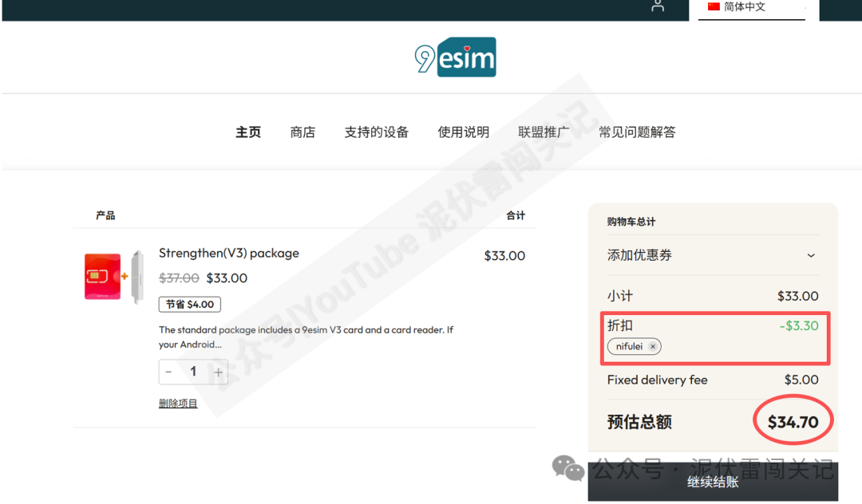Click the Strengthen(V3) package product image
This screenshot has width=862, height=504.
click(114, 276)
